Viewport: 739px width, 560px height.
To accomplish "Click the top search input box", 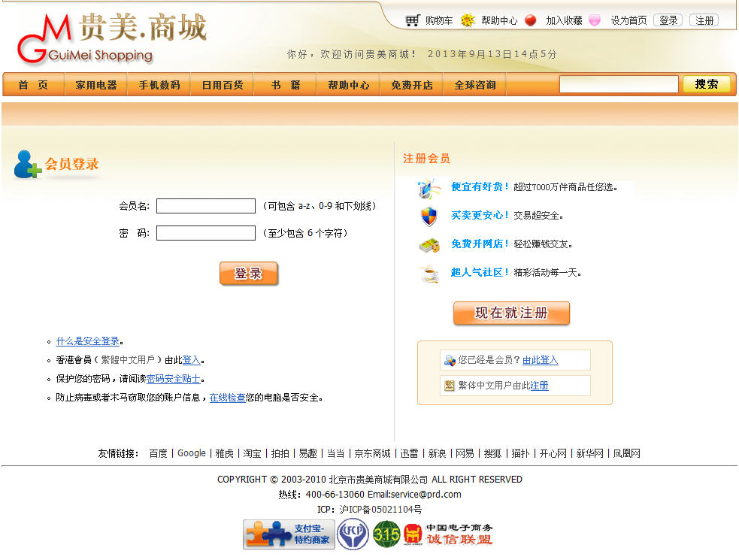I will tap(618, 84).
